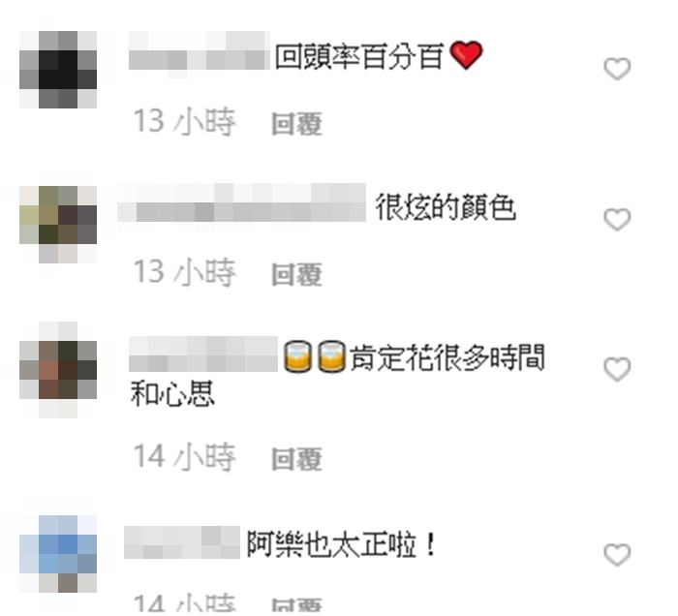Reply to the 肯定花很多時間和心思 comment
The image size is (678, 616).
click(296, 459)
